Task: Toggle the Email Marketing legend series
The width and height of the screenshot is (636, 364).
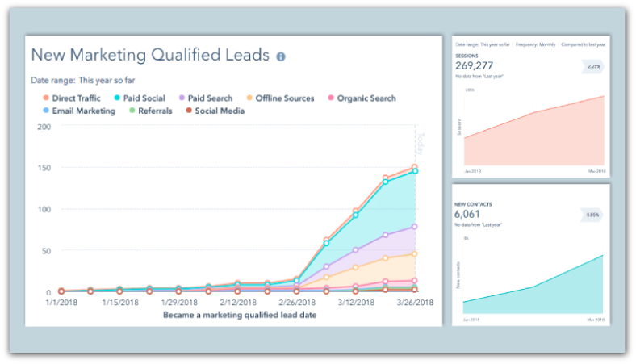Action: [x=79, y=111]
